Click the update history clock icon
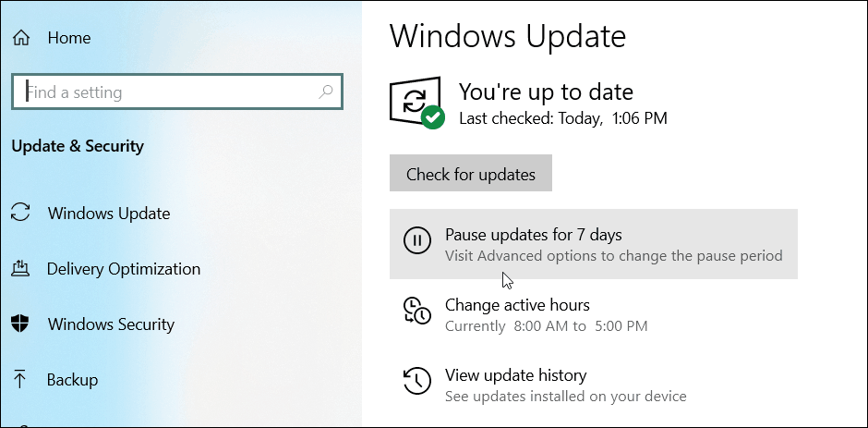Viewport: 868px width, 428px height. point(416,381)
